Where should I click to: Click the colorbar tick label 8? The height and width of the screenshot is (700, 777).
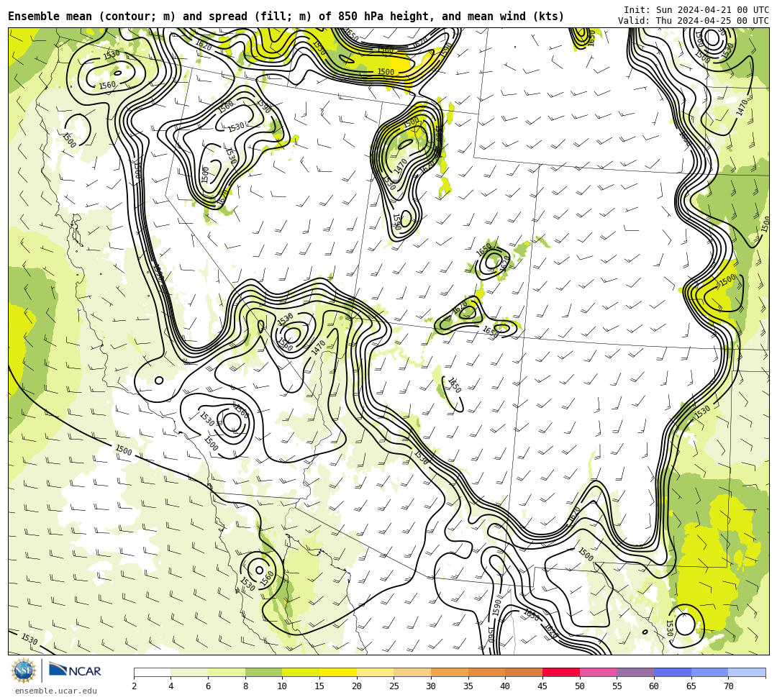pos(245,686)
